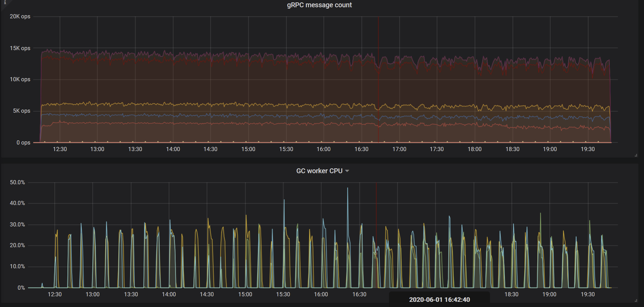The width and height of the screenshot is (644, 307).
Task: Click the 19:30 label on gRPC time axis
Action: click(x=588, y=149)
